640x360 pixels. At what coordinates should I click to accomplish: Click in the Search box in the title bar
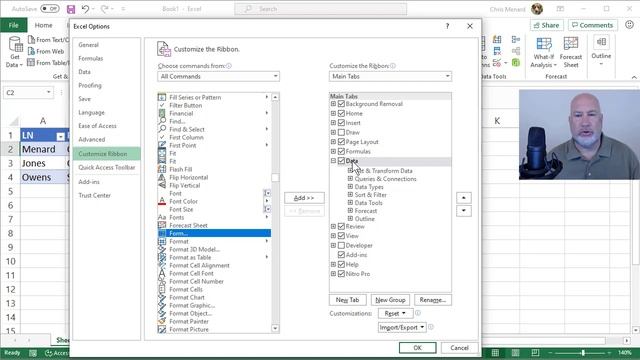[320, 9]
